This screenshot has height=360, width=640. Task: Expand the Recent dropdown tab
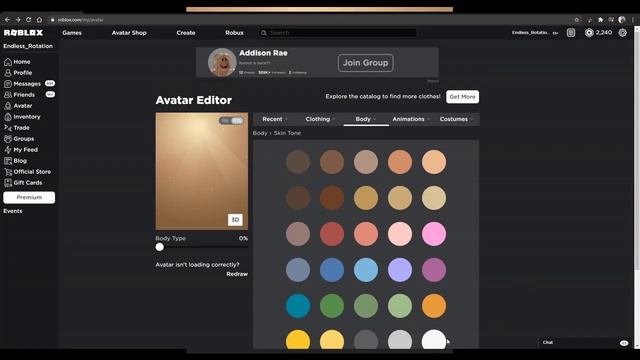click(x=275, y=119)
